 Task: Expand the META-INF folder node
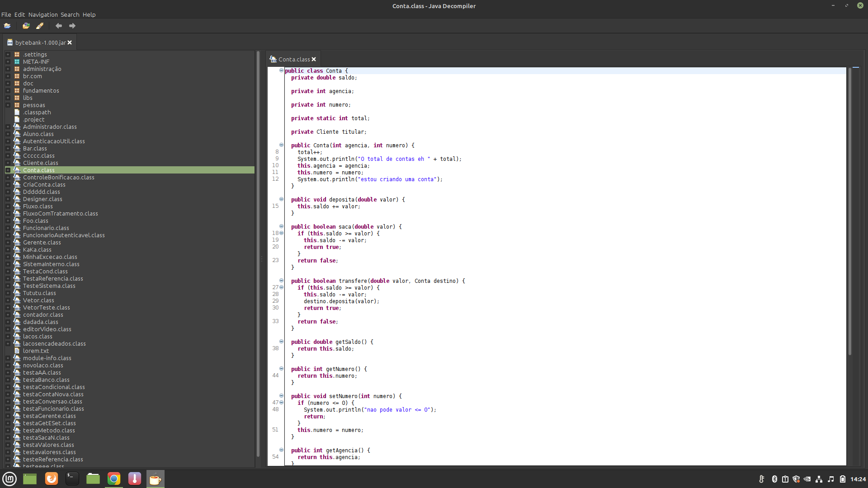[8, 61]
